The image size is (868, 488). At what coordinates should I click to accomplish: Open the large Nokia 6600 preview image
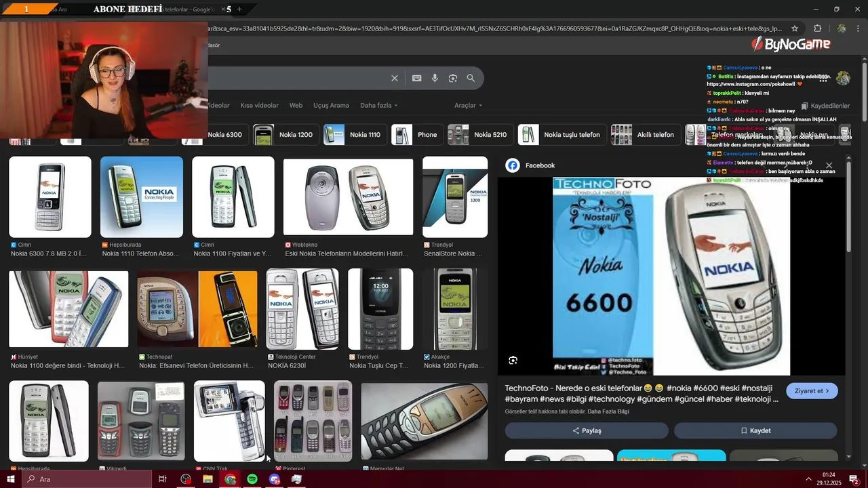(671, 276)
